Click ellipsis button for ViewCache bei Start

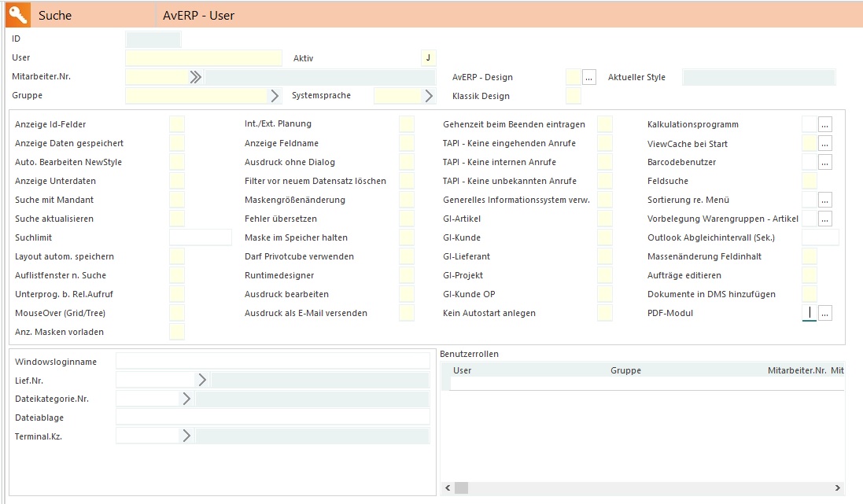coord(824,143)
